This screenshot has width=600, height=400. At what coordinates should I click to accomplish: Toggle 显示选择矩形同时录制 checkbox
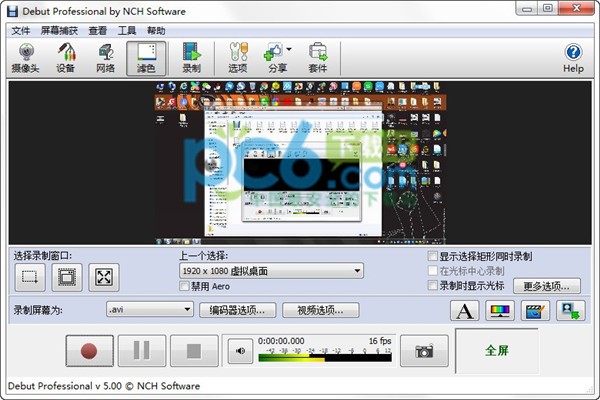tap(432, 256)
